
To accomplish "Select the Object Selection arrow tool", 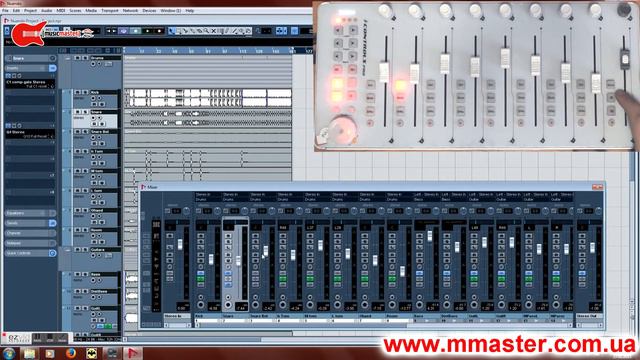I will [171, 31].
